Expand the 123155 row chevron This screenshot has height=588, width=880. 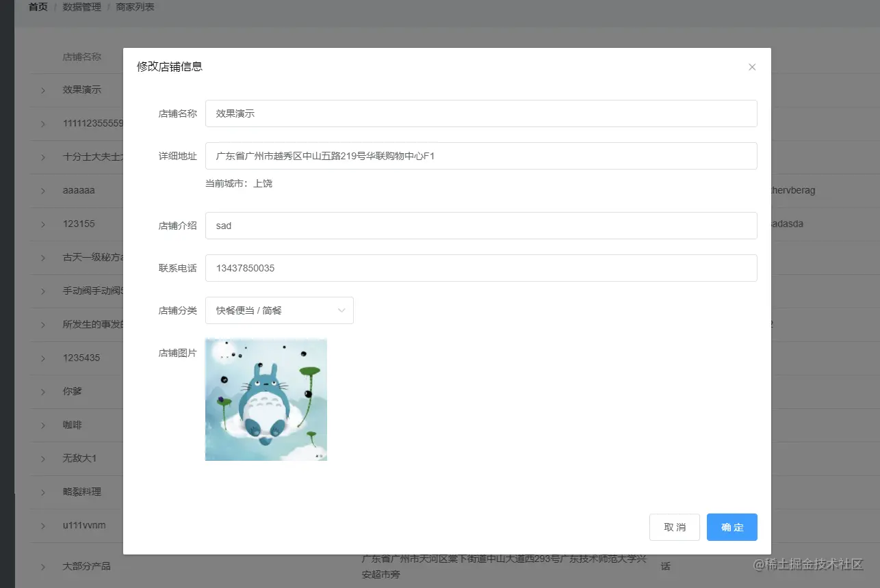(x=42, y=224)
